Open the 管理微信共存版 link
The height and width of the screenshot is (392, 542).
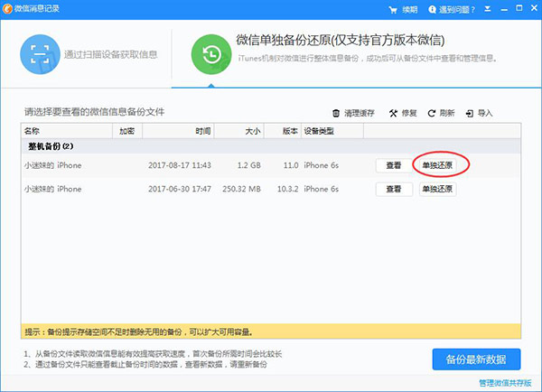click(505, 383)
